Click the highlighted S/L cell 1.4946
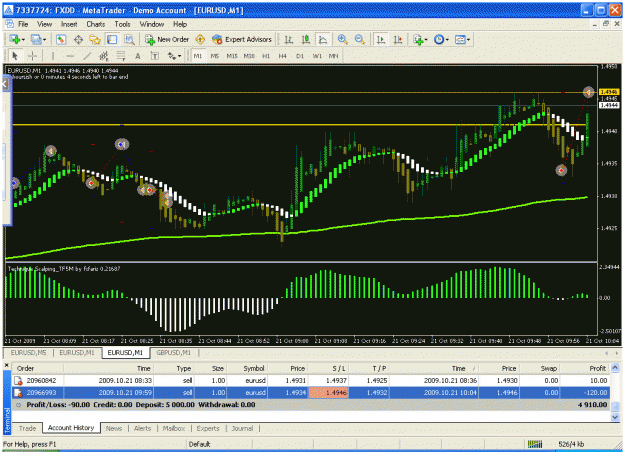 point(329,393)
